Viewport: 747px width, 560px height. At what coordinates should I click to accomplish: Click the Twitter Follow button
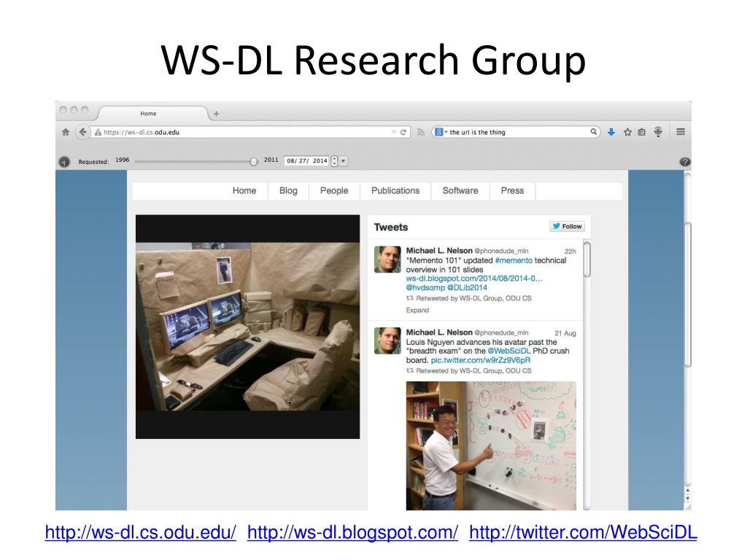click(567, 226)
